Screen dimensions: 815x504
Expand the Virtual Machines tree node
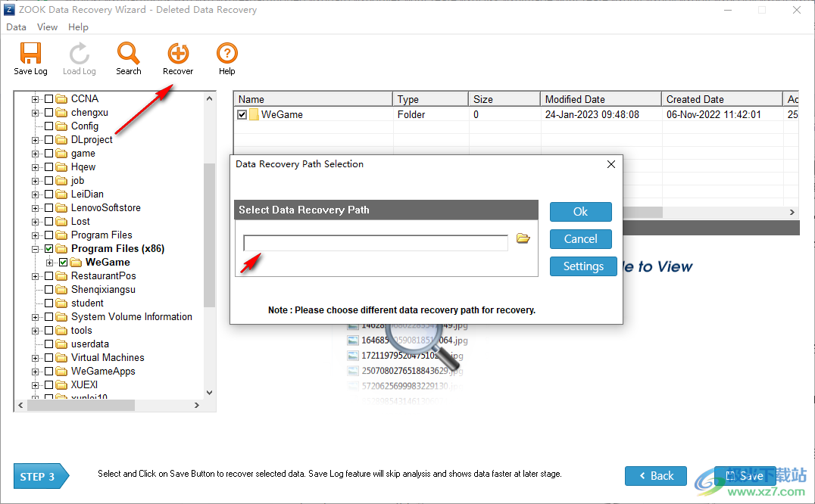coord(36,357)
